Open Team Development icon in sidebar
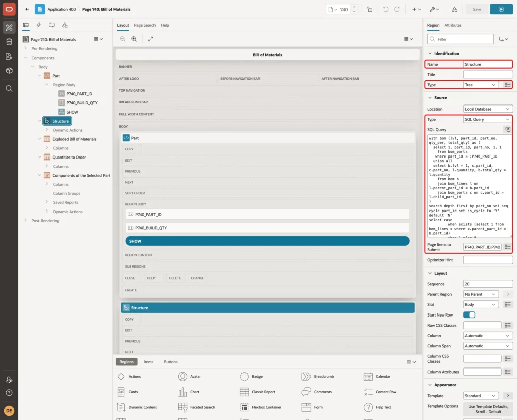Viewport: 517px width, 420px height. 9,57
